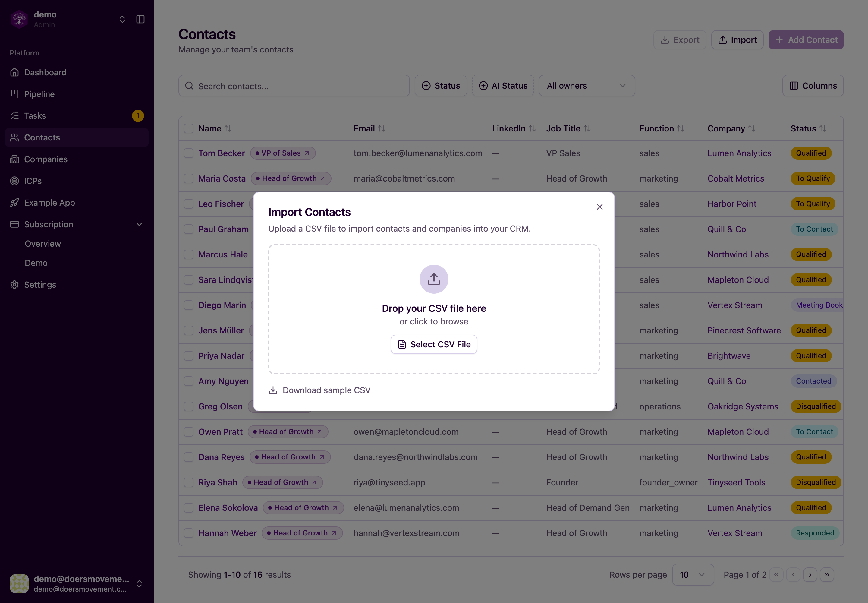Jump to last page double-arrow
Screen dimensions: 868x603
coord(827,574)
